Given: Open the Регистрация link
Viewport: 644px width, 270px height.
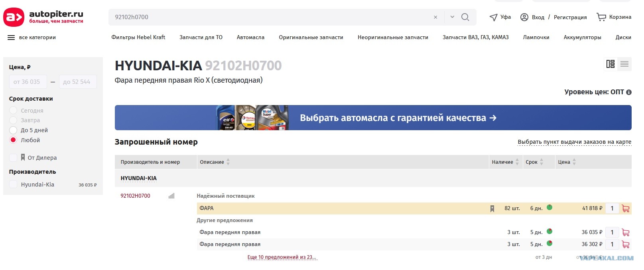Looking at the screenshot, I should [x=570, y=17].
